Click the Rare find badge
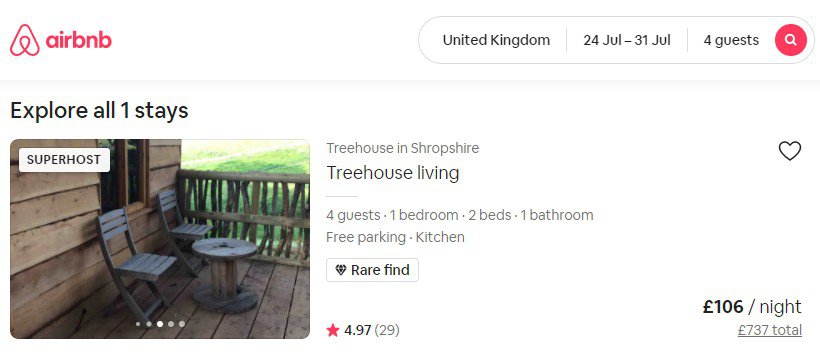Image resolution: width=820 pixels, height=360 pixels. click(x=372, y=270)
